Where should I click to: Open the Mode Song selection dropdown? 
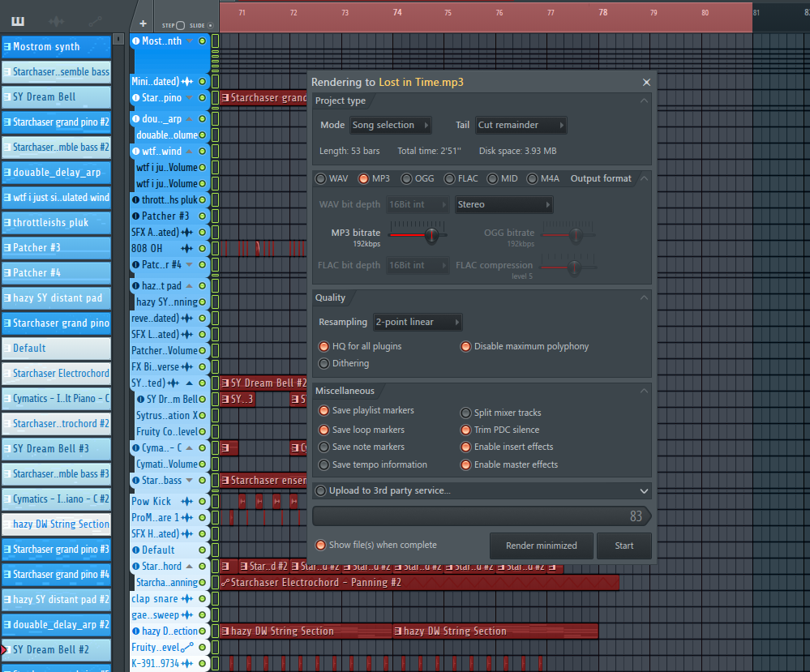(391, 125)
